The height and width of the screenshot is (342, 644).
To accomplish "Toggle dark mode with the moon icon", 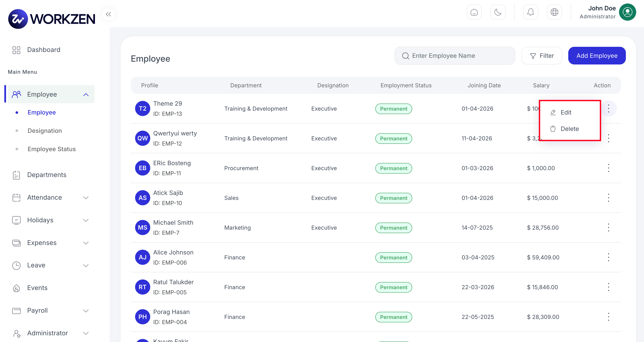I will [497, 12].
